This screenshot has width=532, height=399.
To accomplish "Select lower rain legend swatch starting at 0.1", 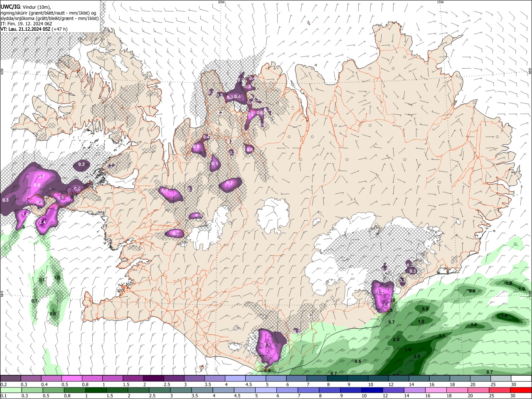I will click(x=11, y=390).
